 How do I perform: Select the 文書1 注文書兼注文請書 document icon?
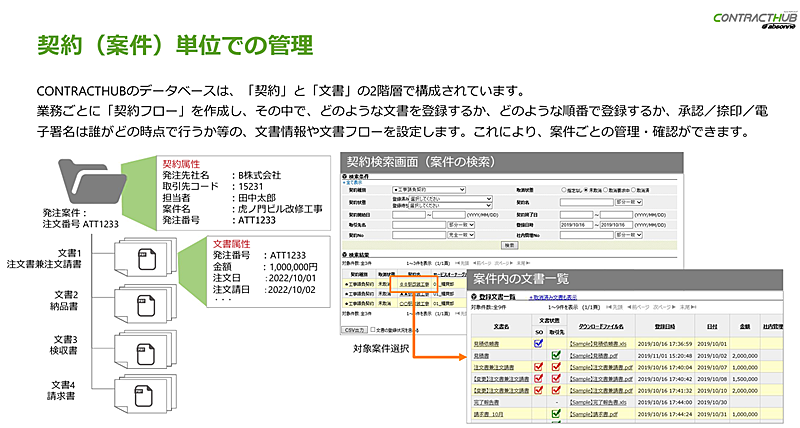tap(146, 259)
